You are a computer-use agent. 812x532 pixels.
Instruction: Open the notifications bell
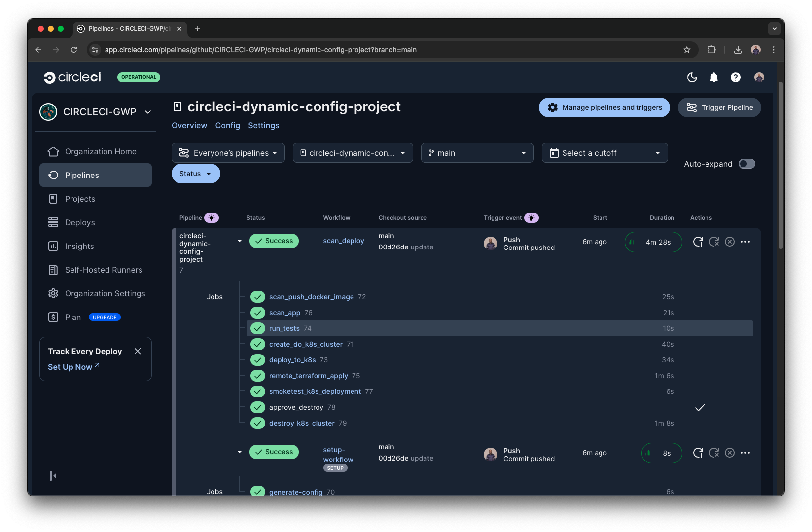click(713, 77)
